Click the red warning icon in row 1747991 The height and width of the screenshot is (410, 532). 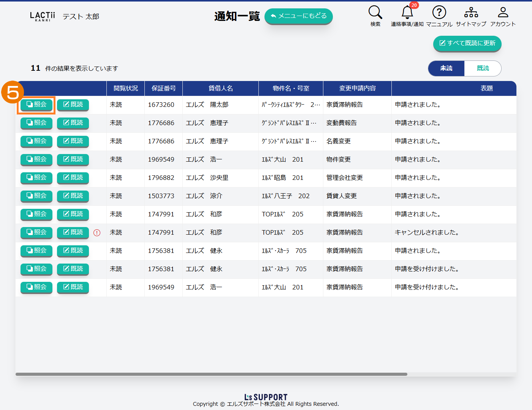(97, 233)
